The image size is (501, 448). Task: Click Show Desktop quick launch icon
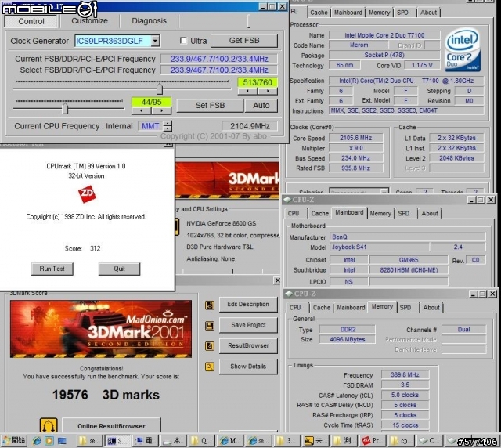point(62,441)
